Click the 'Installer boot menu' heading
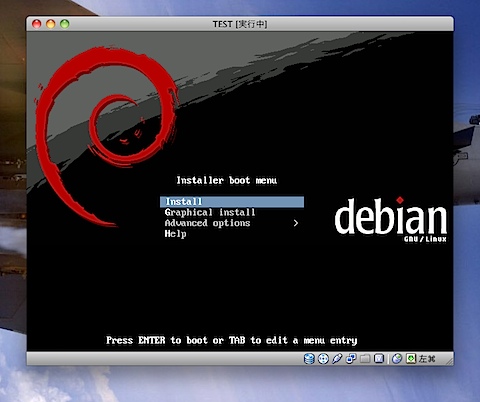Viewport: 480px width, 402px height. coord(227,180)
